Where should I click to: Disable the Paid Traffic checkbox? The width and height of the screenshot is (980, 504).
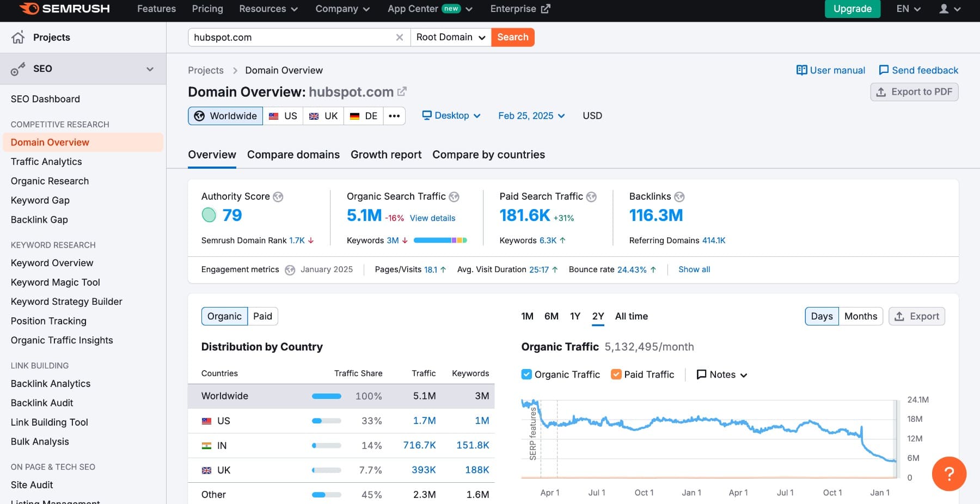tap(616, 374)
